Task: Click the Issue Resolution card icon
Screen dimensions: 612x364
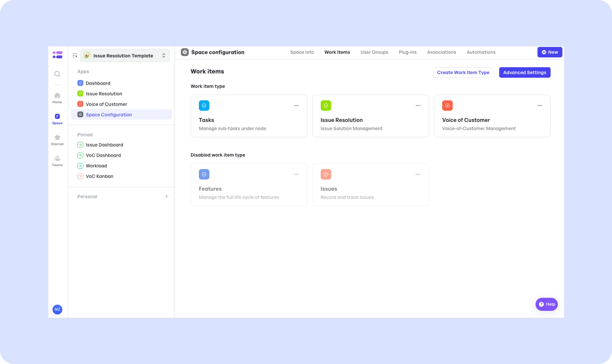Action: tap(326, 106)
